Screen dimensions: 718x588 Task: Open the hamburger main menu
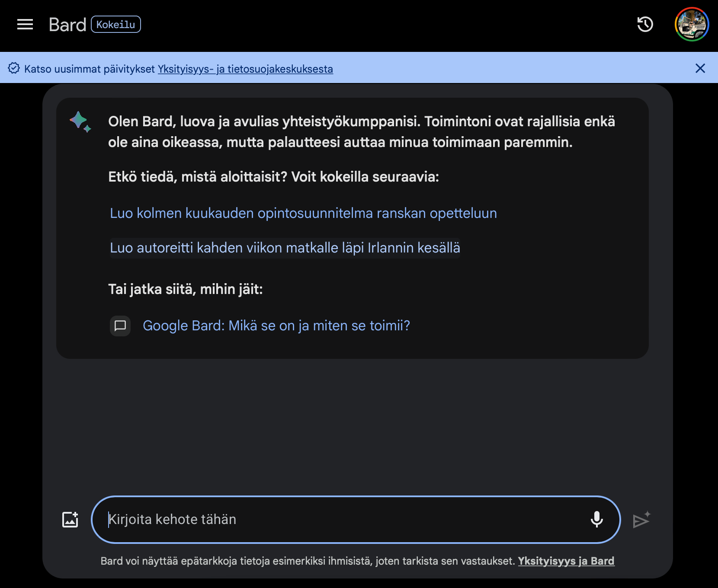25,25
